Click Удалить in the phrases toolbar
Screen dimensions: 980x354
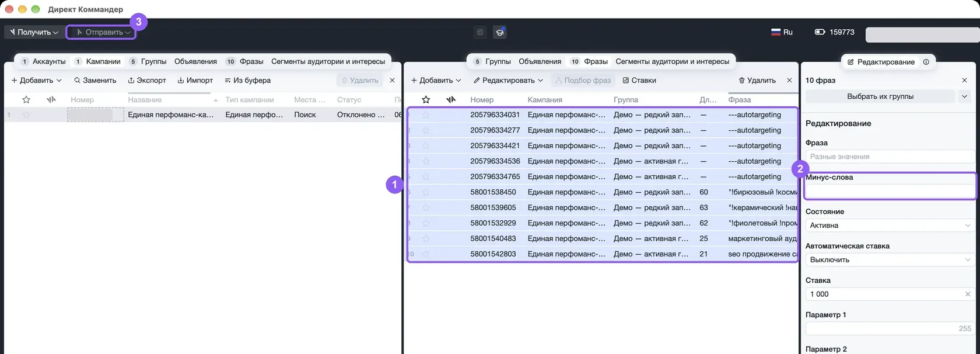click(x=757, y=80)
